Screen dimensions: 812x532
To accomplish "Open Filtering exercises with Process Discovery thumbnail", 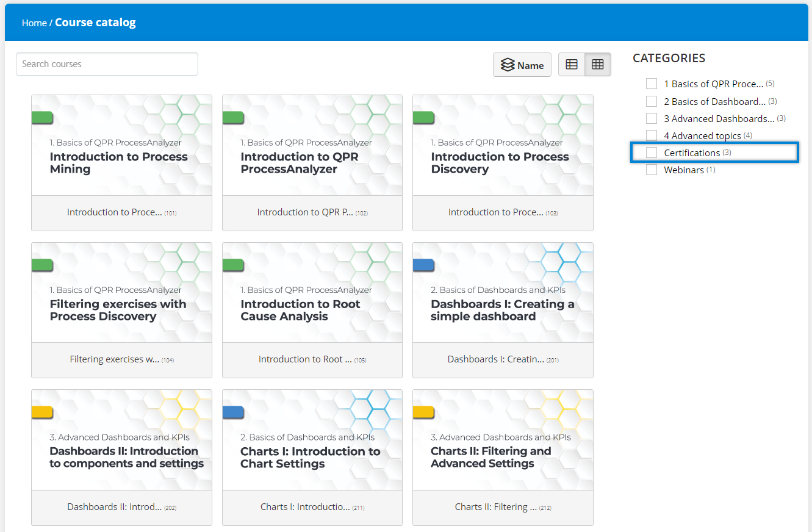I will coord(121,293).
